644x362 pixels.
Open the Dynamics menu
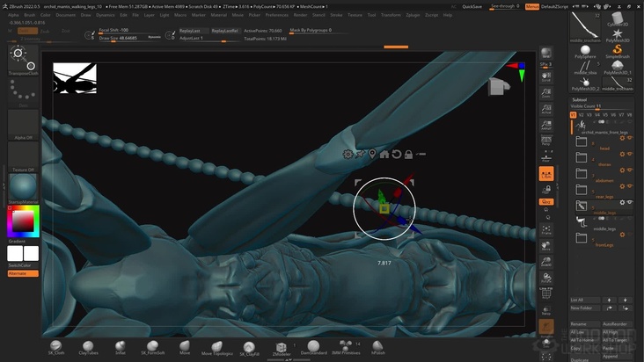[105, 15]
